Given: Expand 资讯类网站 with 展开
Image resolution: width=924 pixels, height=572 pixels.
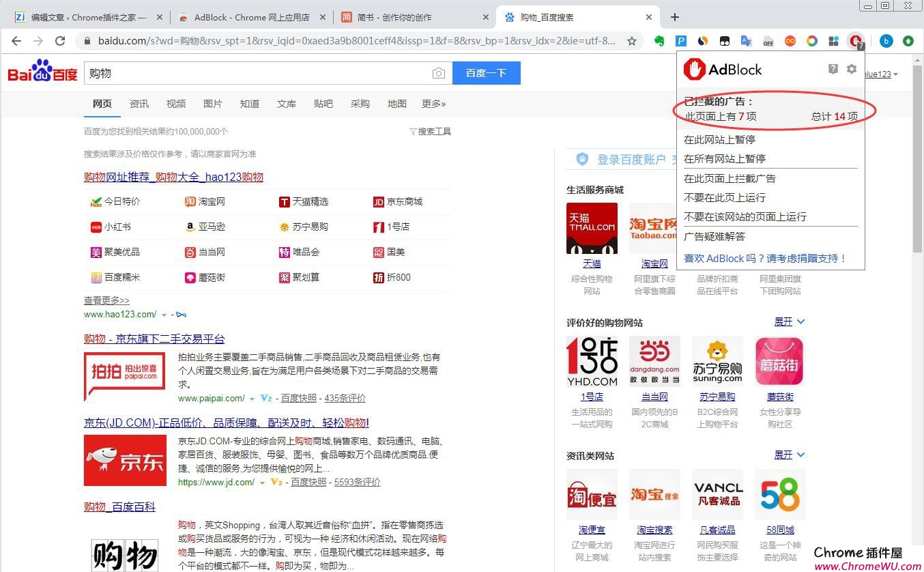Looking at the screenshot, I should pos(790,455).
